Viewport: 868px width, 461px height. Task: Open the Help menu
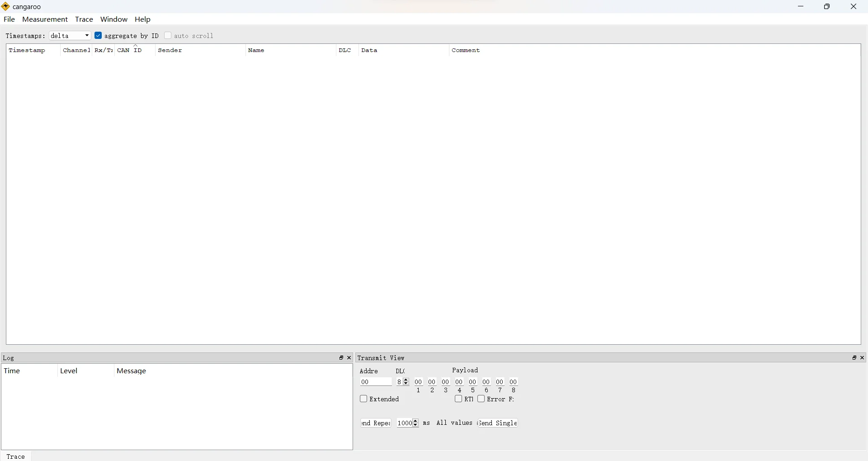click(x=143, y=19)
